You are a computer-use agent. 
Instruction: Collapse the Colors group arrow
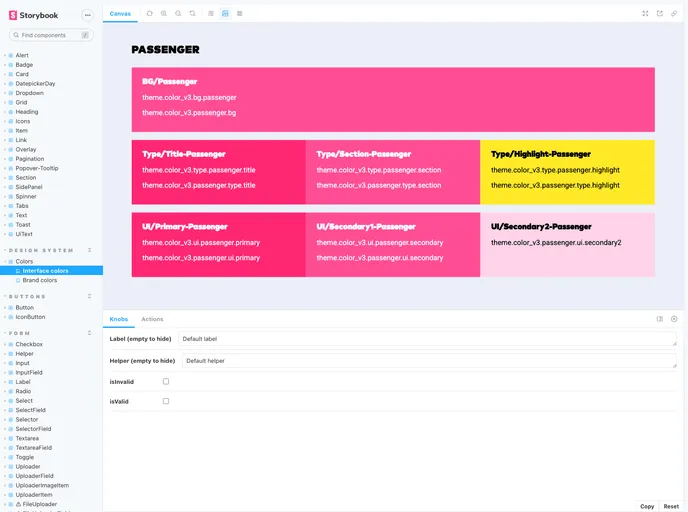[5, 261]
